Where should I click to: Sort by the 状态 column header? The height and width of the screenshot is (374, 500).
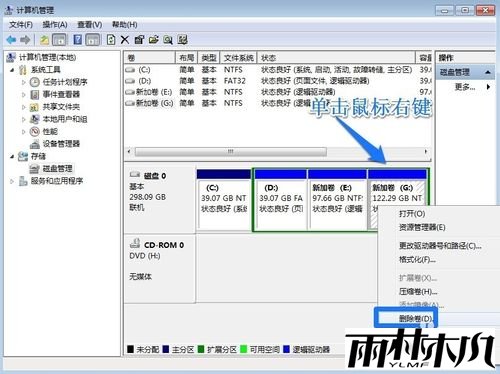coord(336,58)
